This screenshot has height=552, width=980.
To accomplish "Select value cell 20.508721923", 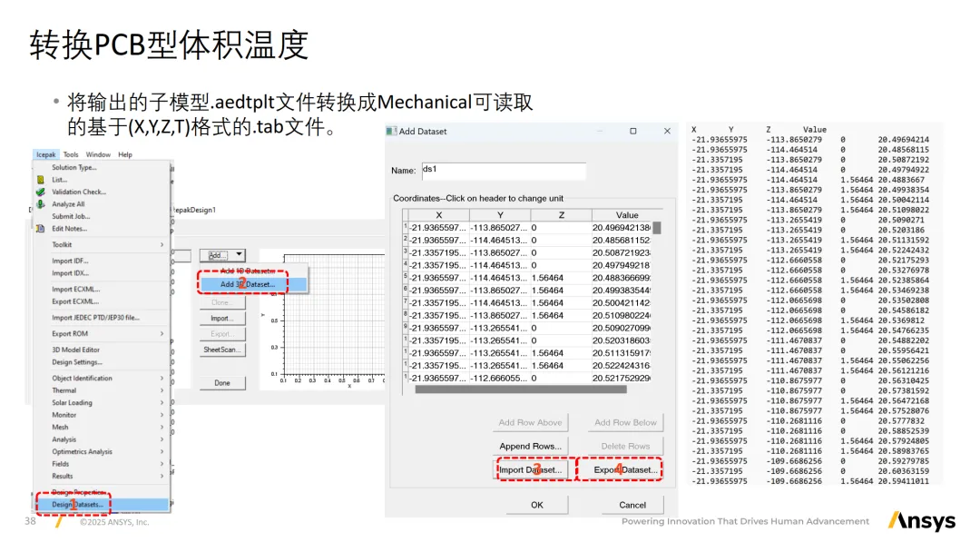I will click(x=622, y=252).
